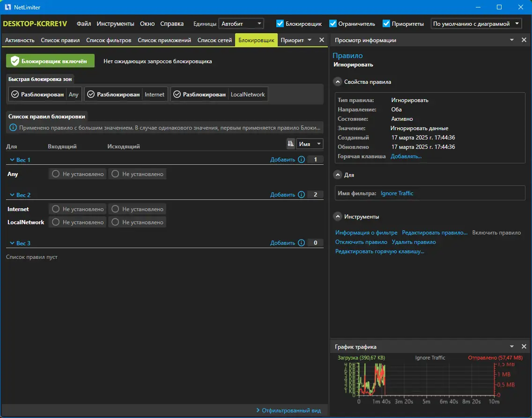The height and width of the screenshot is (418, 532).
Task: Collapse the Инструменты section
Action: 337,216
